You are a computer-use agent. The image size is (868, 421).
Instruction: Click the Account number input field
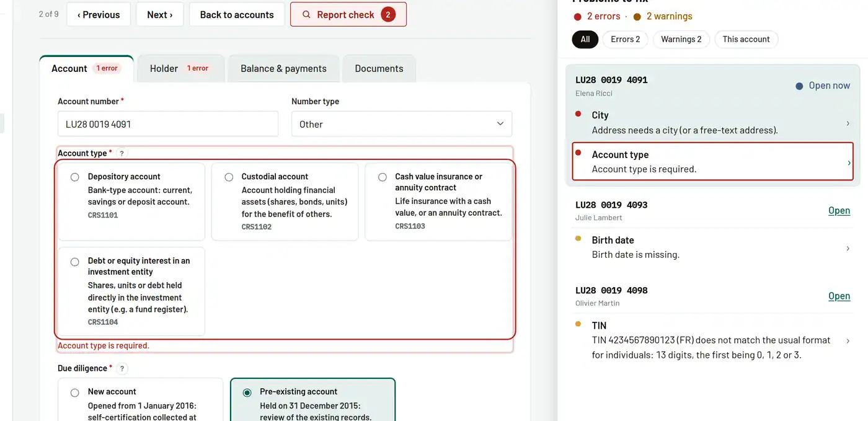tap(168, 124)
